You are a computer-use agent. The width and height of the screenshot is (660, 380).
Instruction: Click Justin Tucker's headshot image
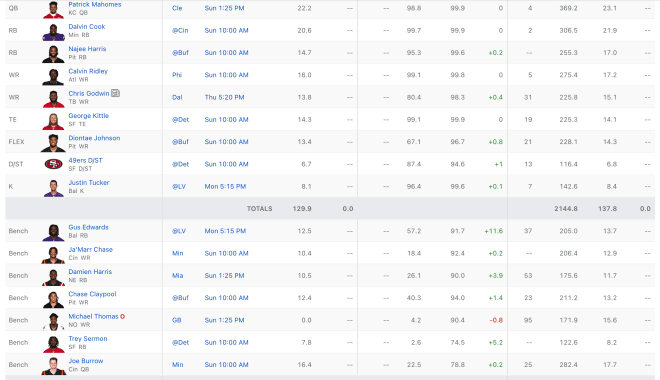pos(53,189)
